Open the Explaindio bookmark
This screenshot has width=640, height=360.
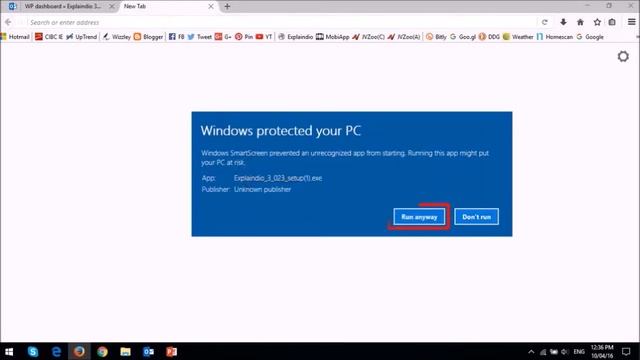296,37
